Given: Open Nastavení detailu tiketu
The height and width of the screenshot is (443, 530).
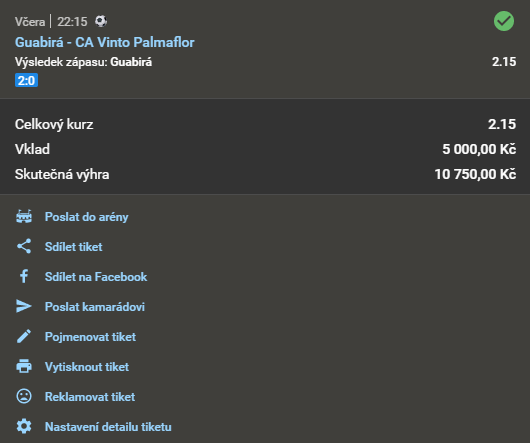Looking at the screenshot, I should pos(108,427).
